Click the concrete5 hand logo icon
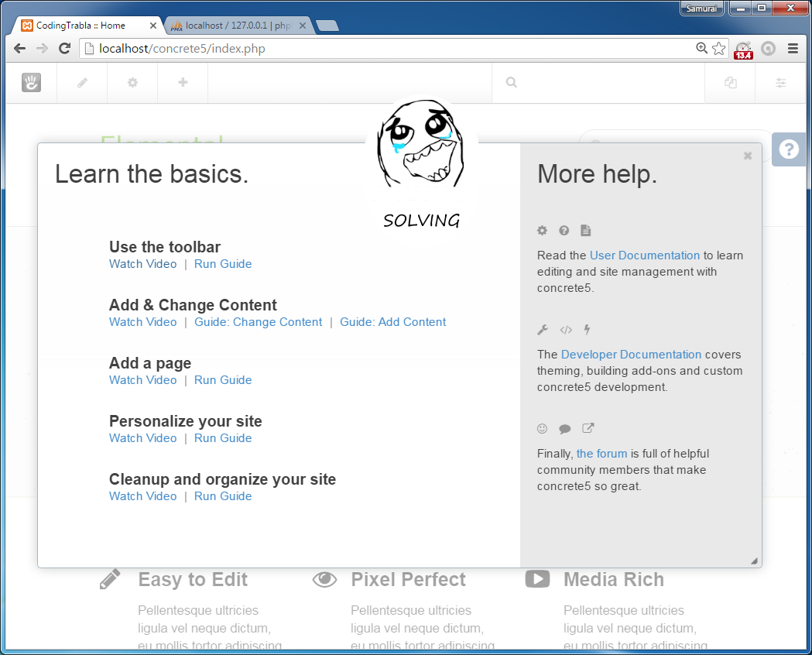Image resolution: width=812 pixels, height=655 pixels. pyautogui.click(x=31, y=82)
